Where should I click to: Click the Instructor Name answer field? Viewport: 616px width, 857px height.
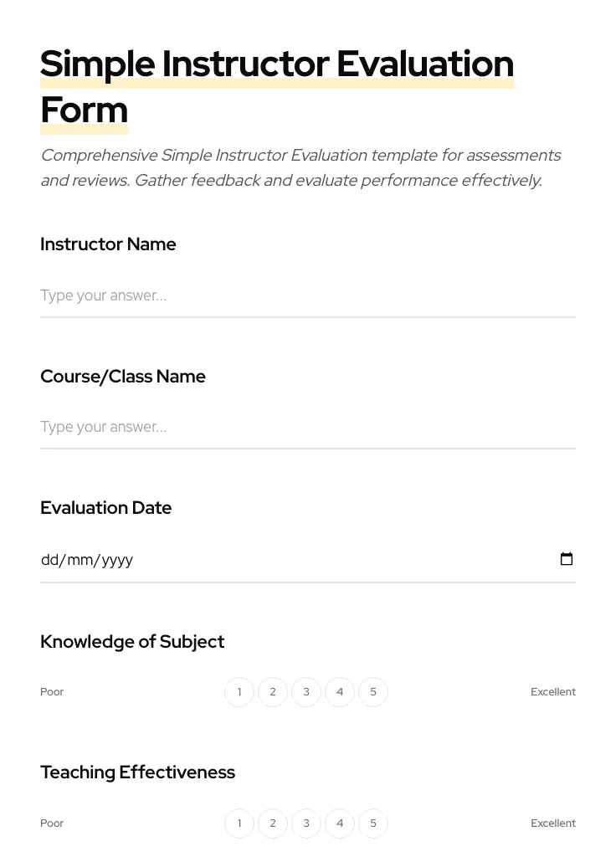[x=308, y=295]
